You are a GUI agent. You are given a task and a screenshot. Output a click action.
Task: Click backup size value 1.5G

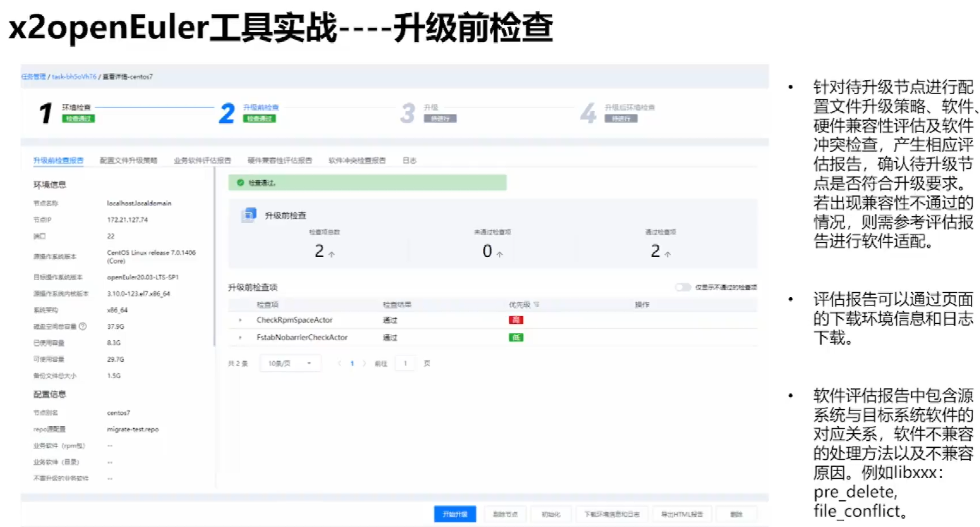113,375
